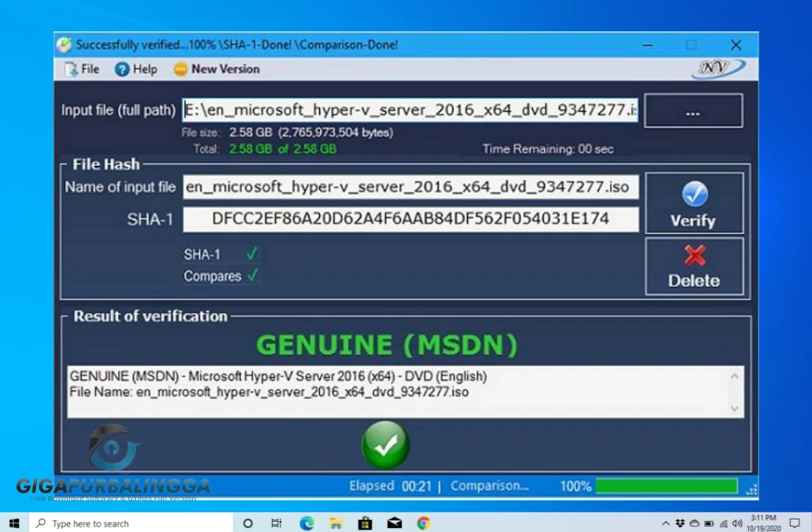Show hidden icons in the system tray
Screen dimensions: 812x532
[x=666, y=523]
